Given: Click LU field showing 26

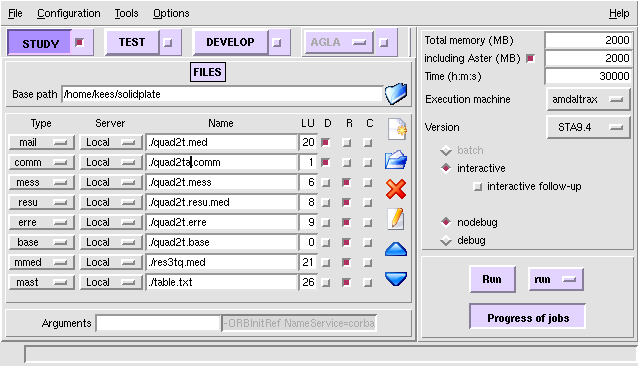Looking at the screenshot, I should (308, 282).
